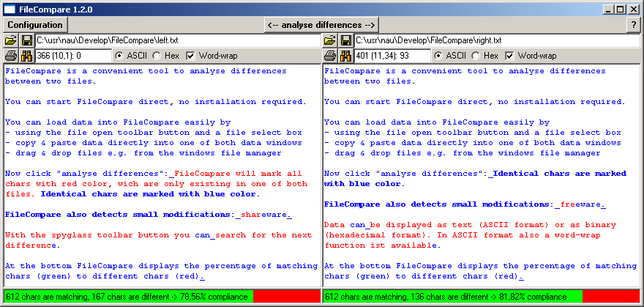
Task: Close the FileCompare window
Action: [x=633, y=9]
